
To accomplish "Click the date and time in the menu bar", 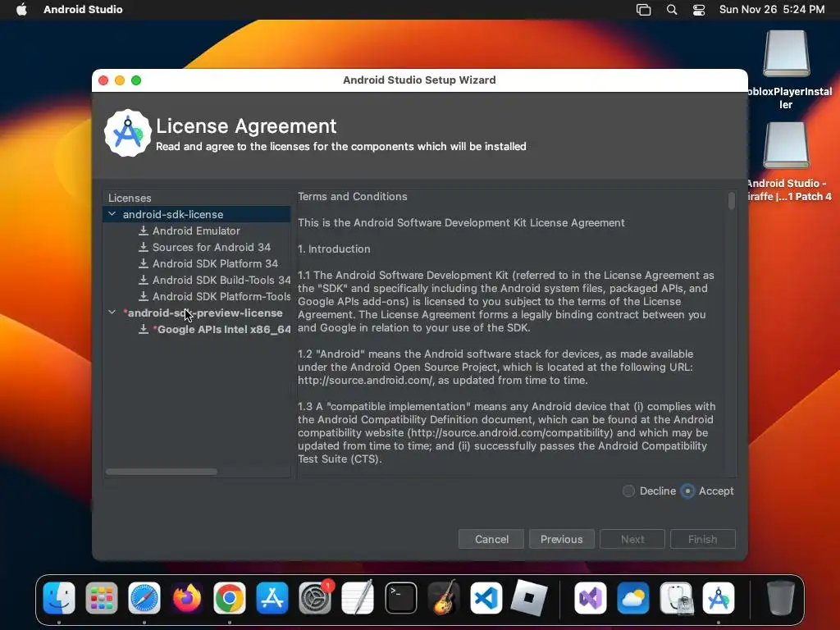I will 772,9.
